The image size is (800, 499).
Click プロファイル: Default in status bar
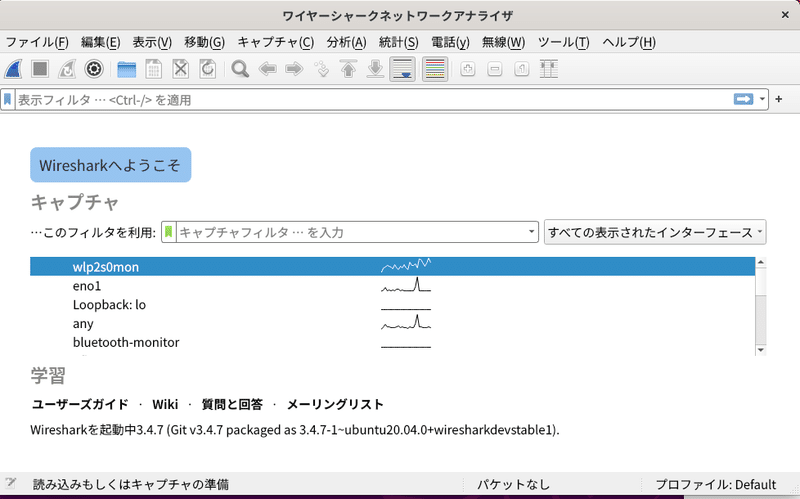(x=715, y=484)
